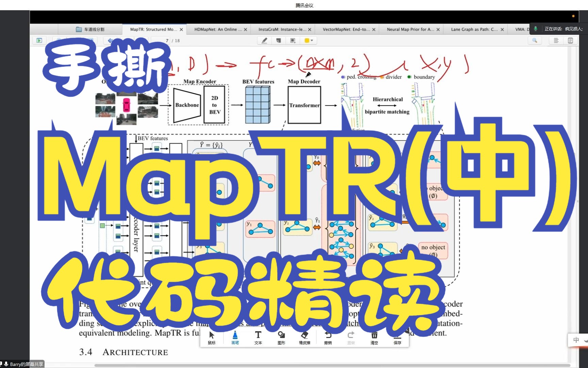The width and height of the screenshot is (588, 368).
Task: Switch to the Lane Graph as Path tab
Action: 474,29
